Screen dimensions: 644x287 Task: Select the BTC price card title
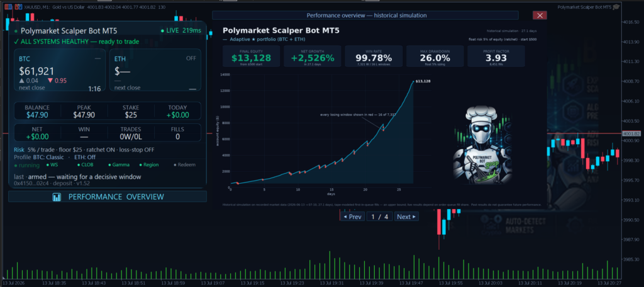click(x=25, y=59)
